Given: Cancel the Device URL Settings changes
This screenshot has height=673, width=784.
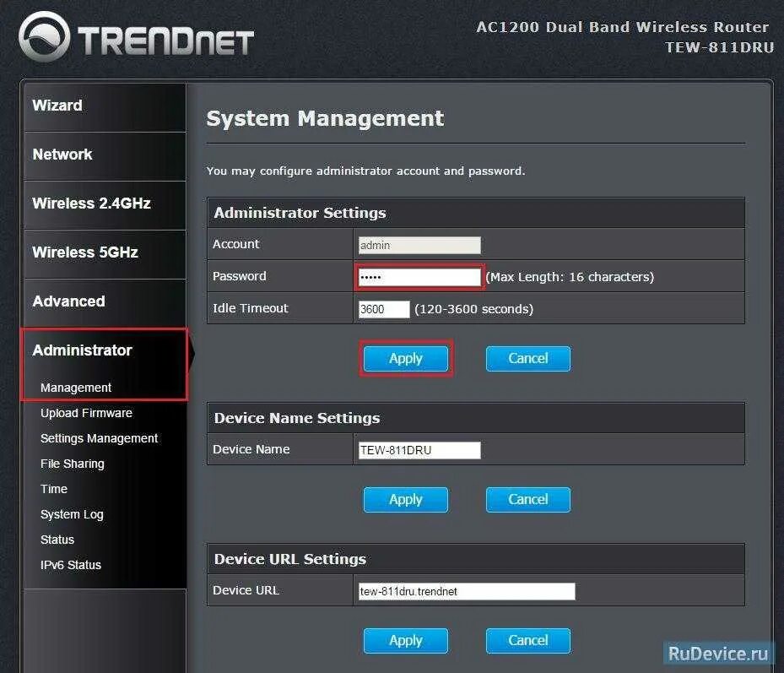Looking at the screenshot, I should point(528,641).
